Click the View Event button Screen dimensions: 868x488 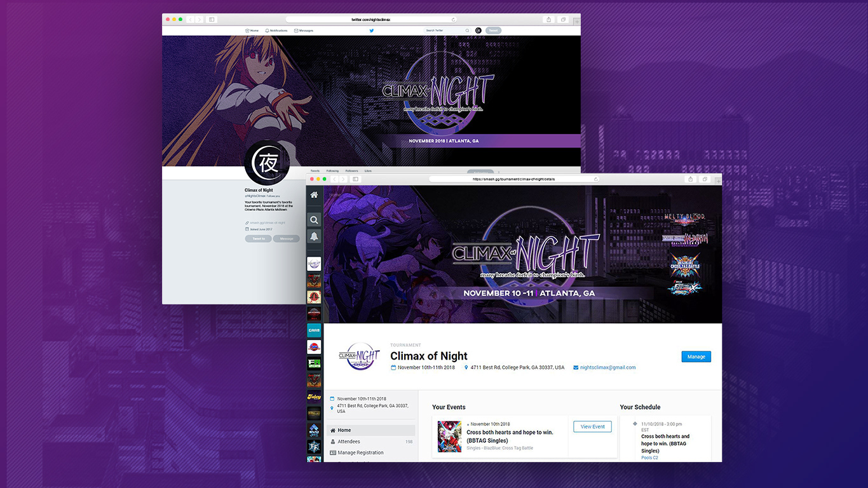pos(592,426)
